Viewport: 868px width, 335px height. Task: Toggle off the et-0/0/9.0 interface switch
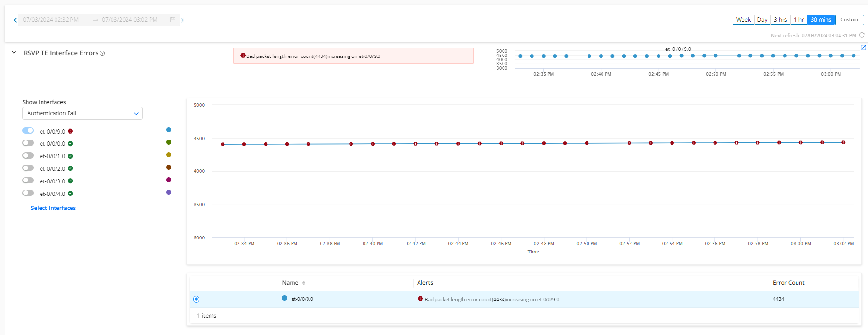(x=28, y=131)
